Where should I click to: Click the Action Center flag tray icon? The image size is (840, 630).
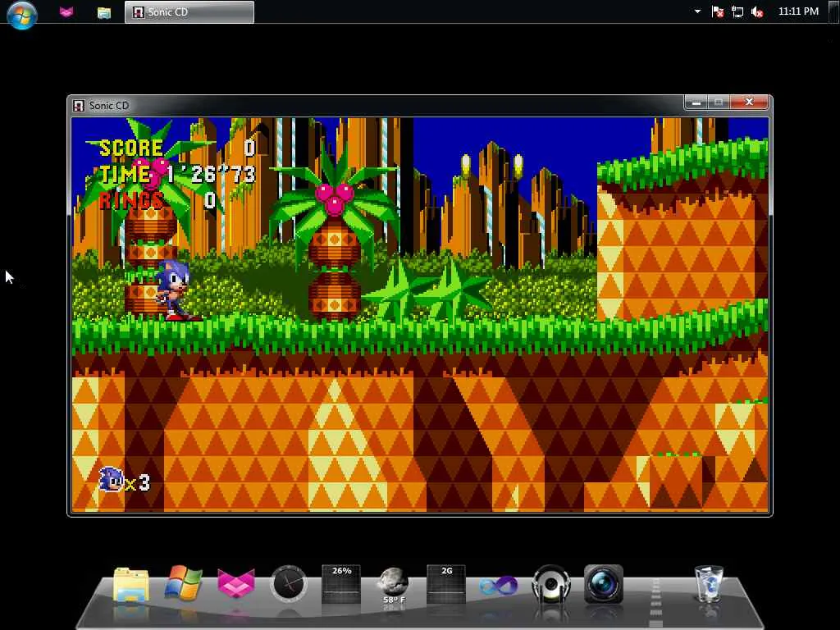click(x=717, y=11)
